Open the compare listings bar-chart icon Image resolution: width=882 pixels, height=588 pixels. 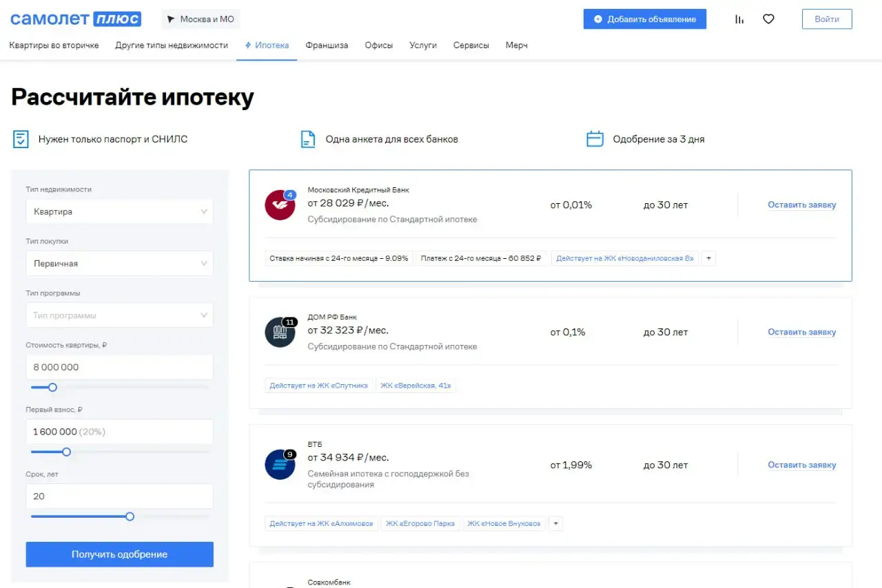click(x=739, y=19)
